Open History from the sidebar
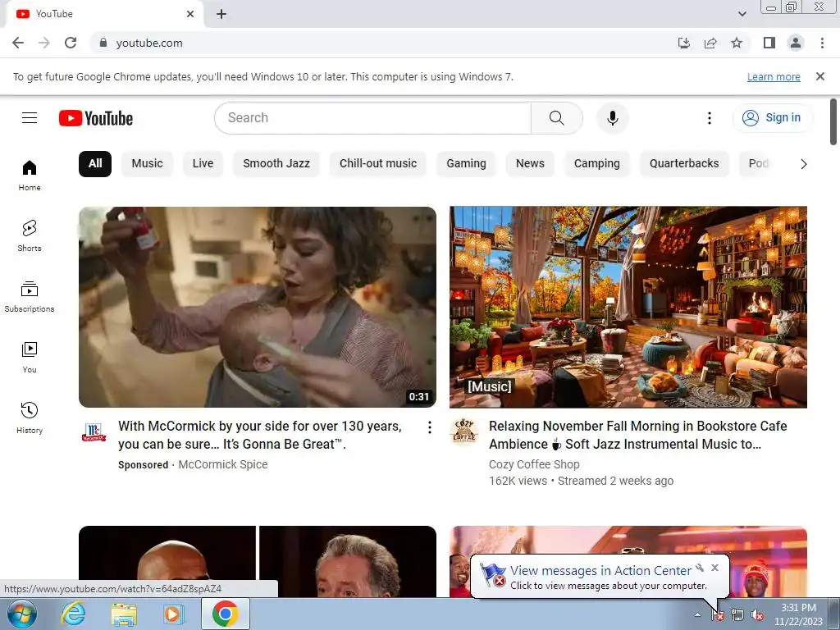Image resolution: width=840 pixels, height=630 pixels. 30,418
